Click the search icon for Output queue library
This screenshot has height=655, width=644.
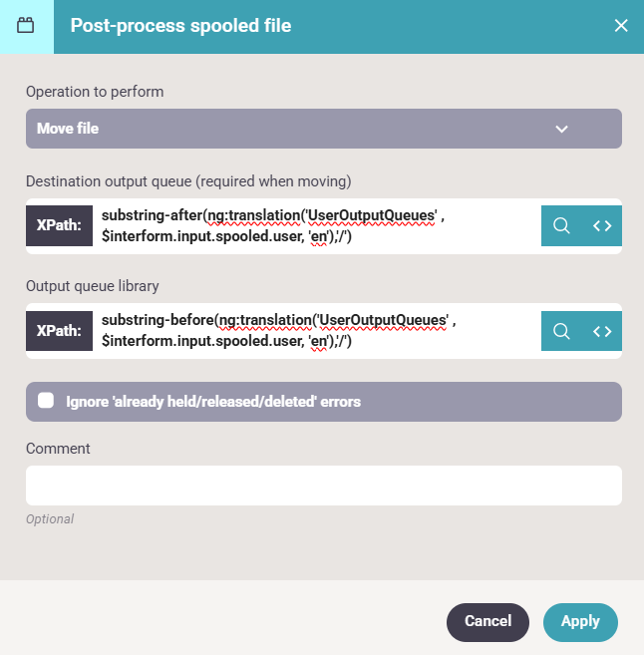[561, 331]
